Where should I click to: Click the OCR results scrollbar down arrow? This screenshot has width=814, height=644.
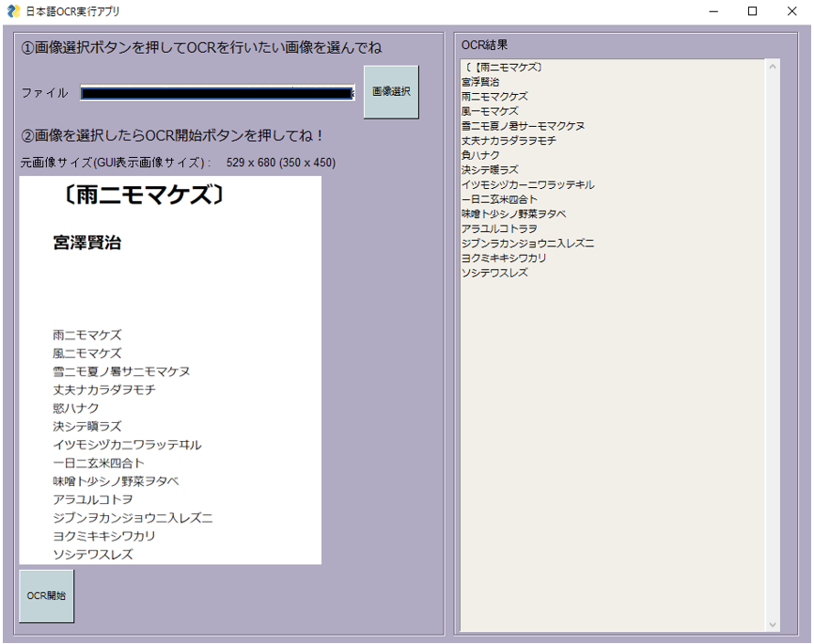773,625
